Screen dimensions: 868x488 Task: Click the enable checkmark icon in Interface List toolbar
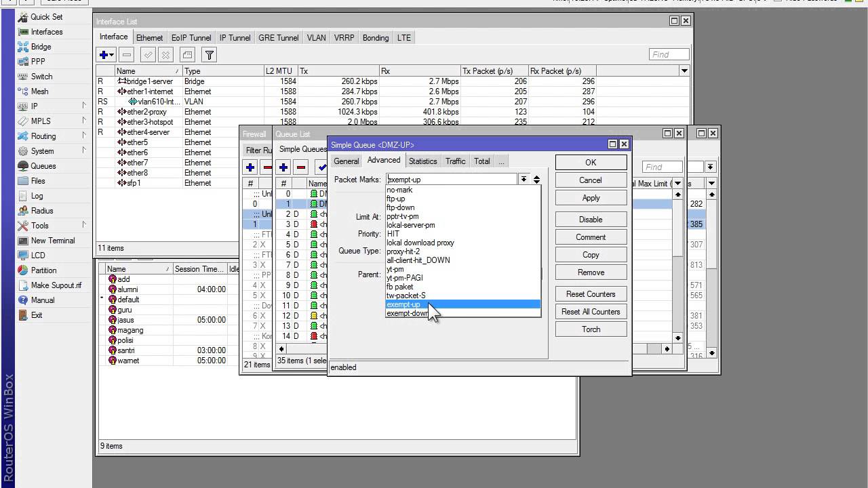[x=147, y=55]
